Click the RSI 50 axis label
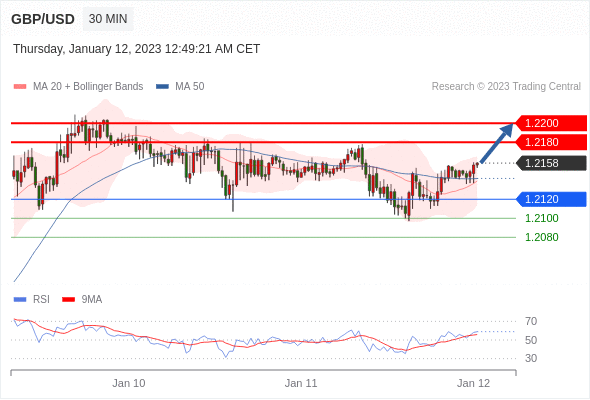The height and width of the screenshot is (400, 590). point(531,340)
